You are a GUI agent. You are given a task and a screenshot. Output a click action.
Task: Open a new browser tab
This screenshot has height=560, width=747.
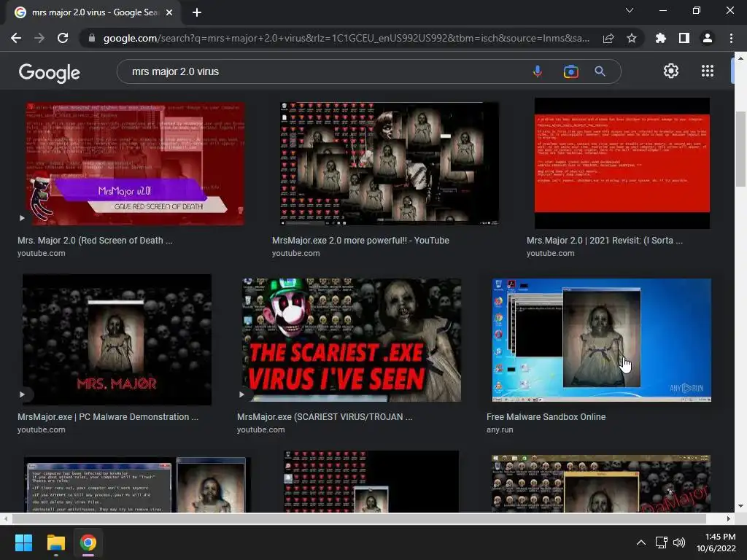click(x=197, y=13)
